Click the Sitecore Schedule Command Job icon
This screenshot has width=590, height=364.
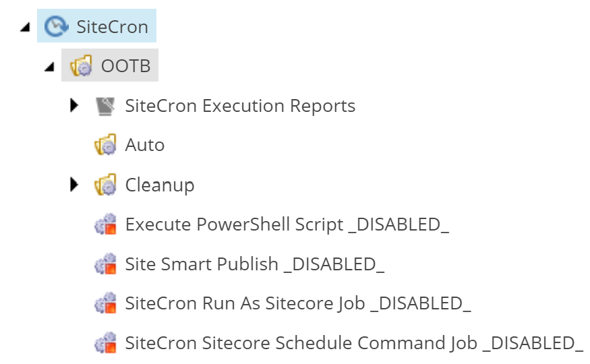[x=105, y=342]
